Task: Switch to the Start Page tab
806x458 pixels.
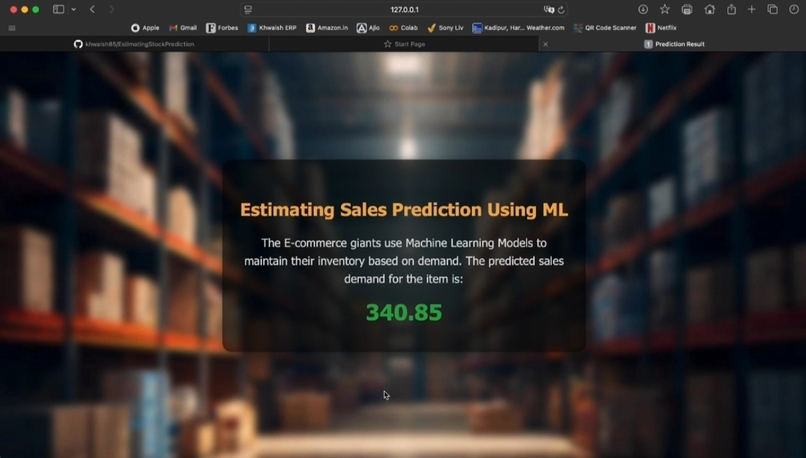Action: [x=404, y=44]
